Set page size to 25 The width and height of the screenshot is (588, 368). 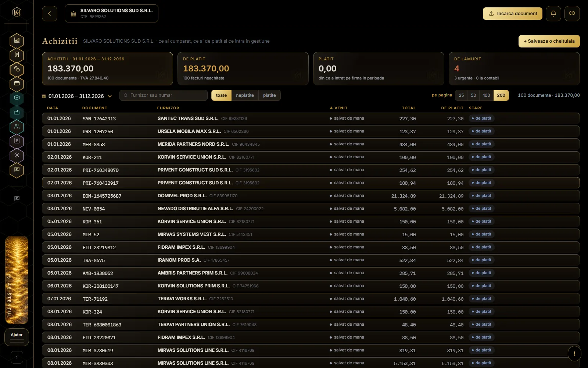[x=461, y=95]
